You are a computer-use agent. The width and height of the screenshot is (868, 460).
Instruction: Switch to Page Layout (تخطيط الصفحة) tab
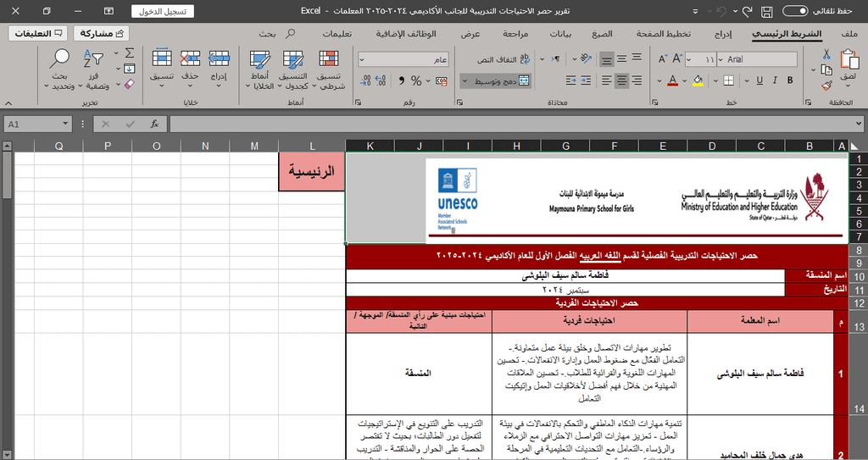coord(663,34)
